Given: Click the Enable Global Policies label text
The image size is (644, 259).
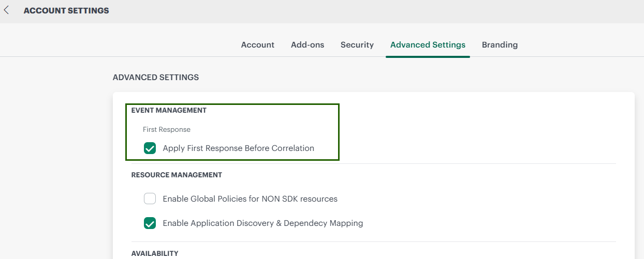Looking at the screenshot, I should click(250, 199).
